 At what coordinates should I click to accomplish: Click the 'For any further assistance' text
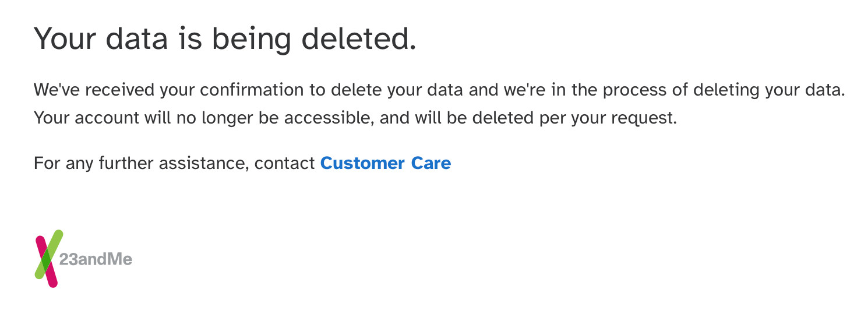pos(174,163)
